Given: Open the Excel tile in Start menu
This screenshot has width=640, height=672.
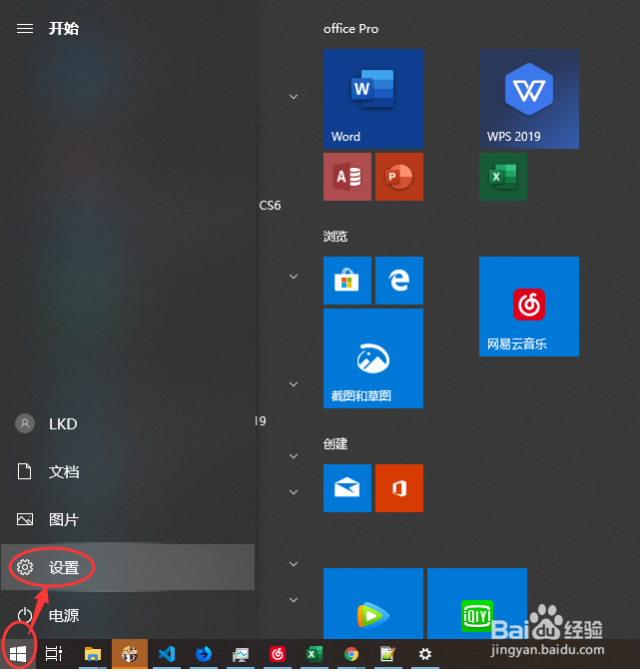Looking at the screenshot, I should [x=503, y=177].
